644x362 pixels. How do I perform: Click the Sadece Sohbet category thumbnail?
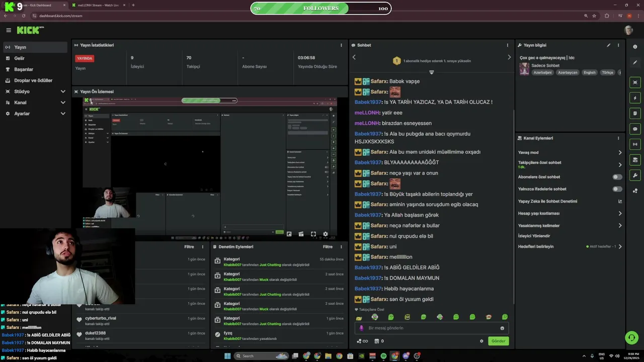coord(524,69)
